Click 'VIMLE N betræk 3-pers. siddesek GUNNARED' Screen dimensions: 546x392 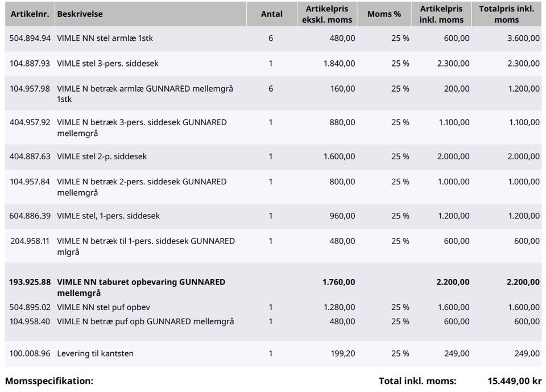pyautogui.click(x=142, y=122)
